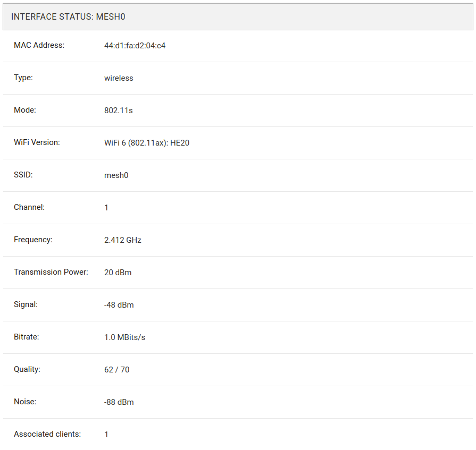Click the Type value wireless
Image resolution: width=476 pixels, height=450 pixels.
119,78
